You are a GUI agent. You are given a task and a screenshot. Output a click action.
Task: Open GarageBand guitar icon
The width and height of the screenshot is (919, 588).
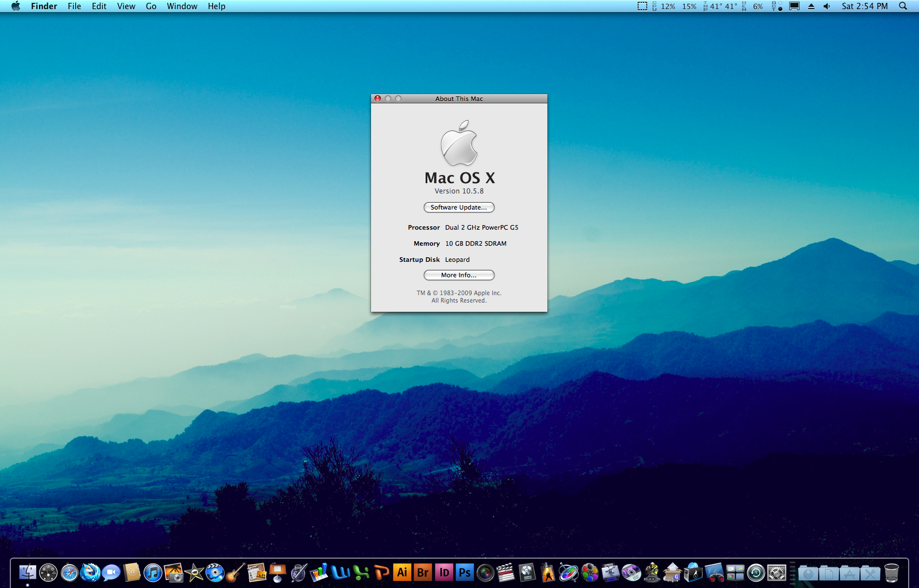point(235,572)
